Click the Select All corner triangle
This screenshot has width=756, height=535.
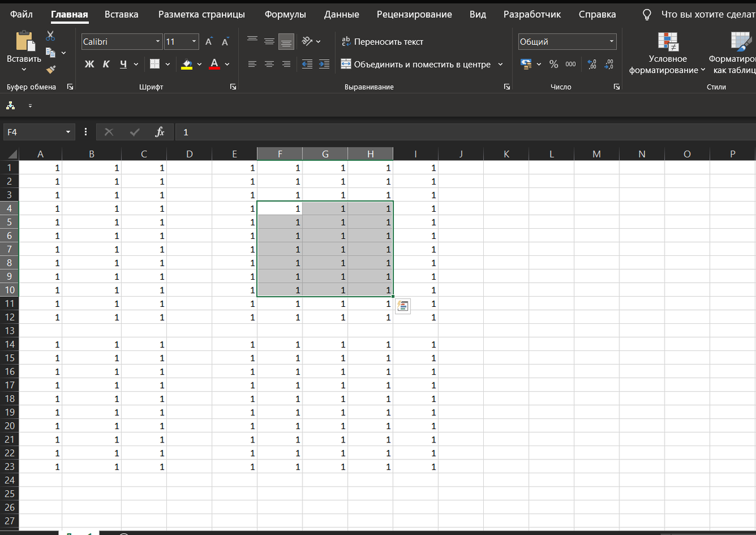click(x=12, y=154)
